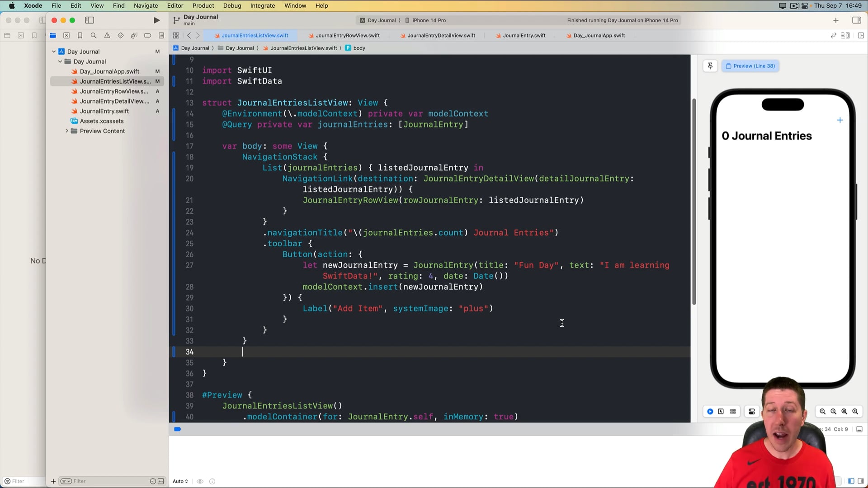868x488 pixels.
Task: Click Preview (Line 38) selector
Action: pyautogui.click(x=750, y=66)
